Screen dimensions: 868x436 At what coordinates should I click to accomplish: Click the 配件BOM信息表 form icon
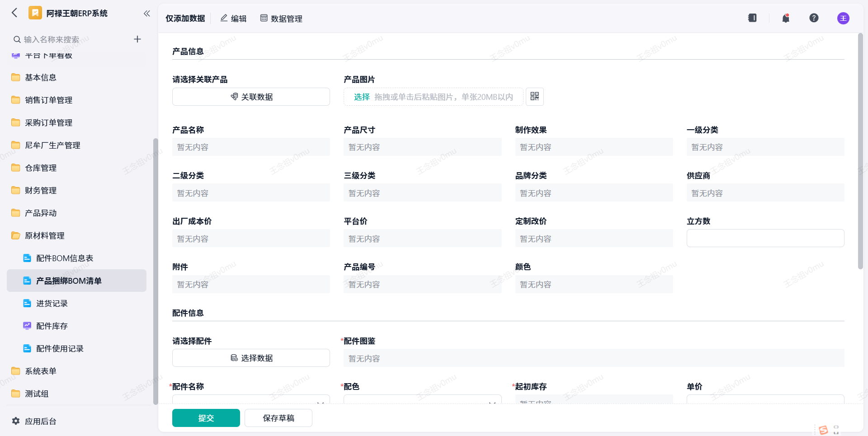coord(27,258)
